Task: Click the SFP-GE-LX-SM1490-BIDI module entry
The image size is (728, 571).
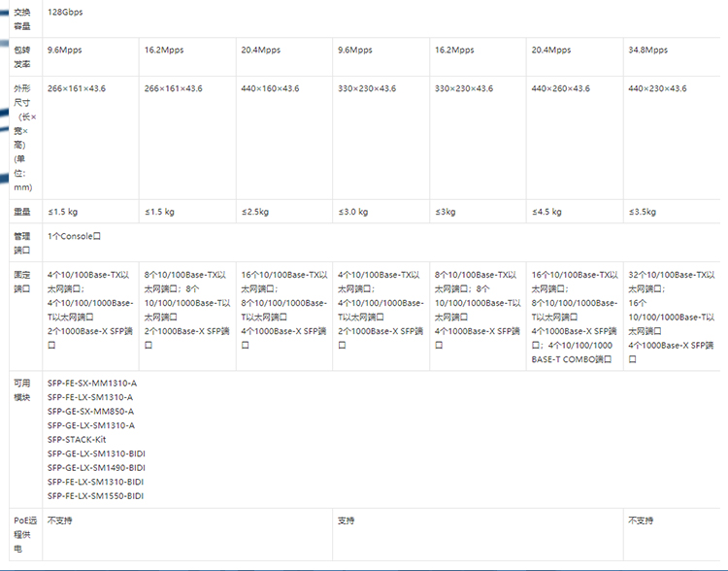Action: (96, 467)
